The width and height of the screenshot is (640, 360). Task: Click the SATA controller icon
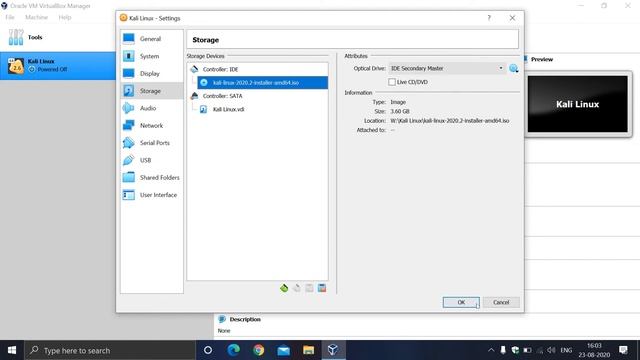[194, 96]
